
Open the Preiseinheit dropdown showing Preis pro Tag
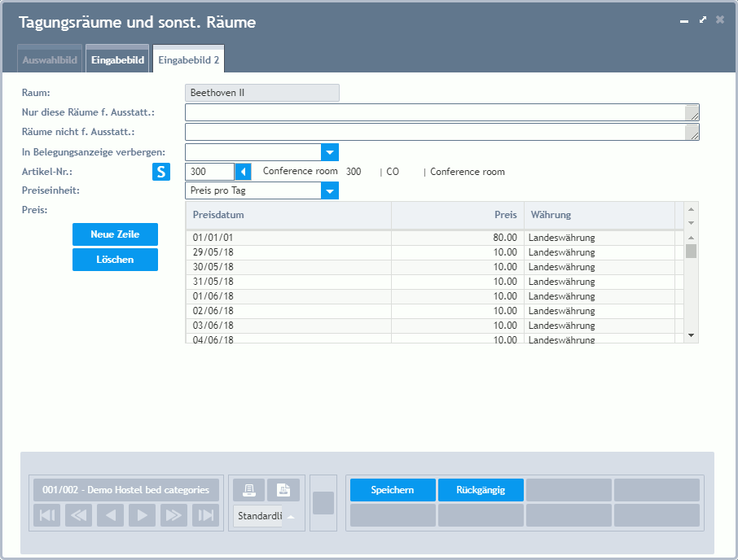pyautogui.click(x=330, y=191)
